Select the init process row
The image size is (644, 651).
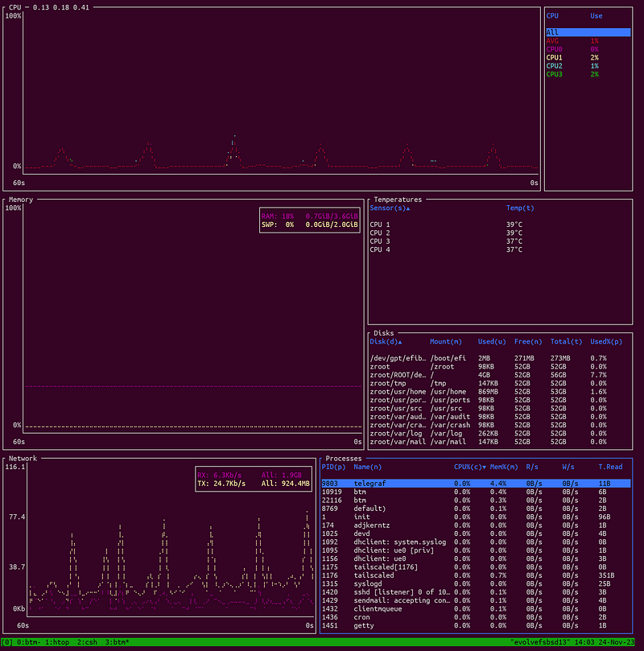pos(476,517)
